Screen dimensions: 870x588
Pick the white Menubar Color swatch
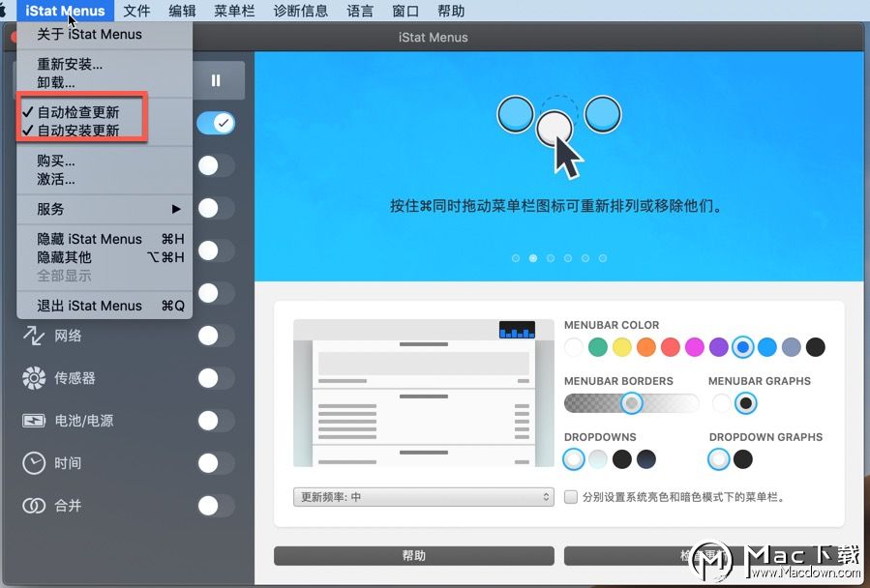click(x=574, y=347)
